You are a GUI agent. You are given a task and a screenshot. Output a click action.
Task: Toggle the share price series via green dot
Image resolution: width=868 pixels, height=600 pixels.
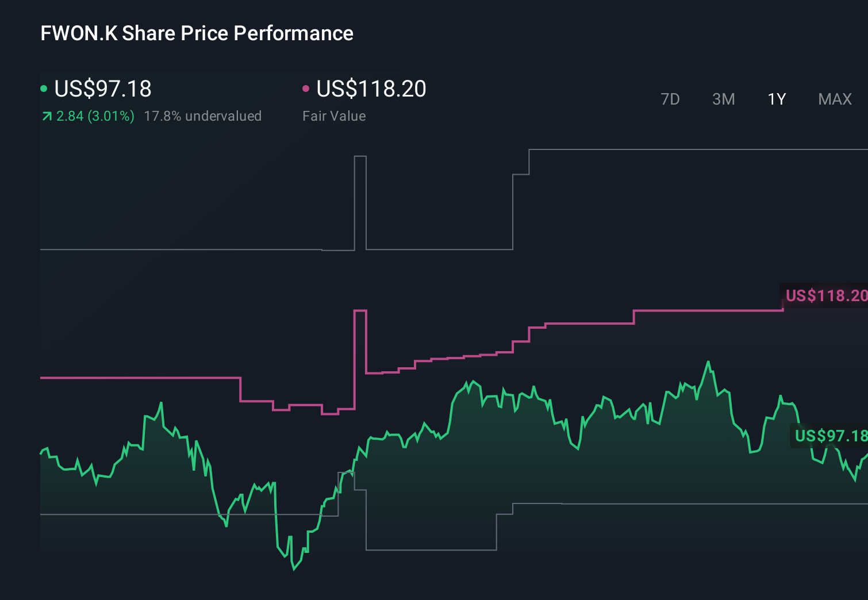(44, 88)
